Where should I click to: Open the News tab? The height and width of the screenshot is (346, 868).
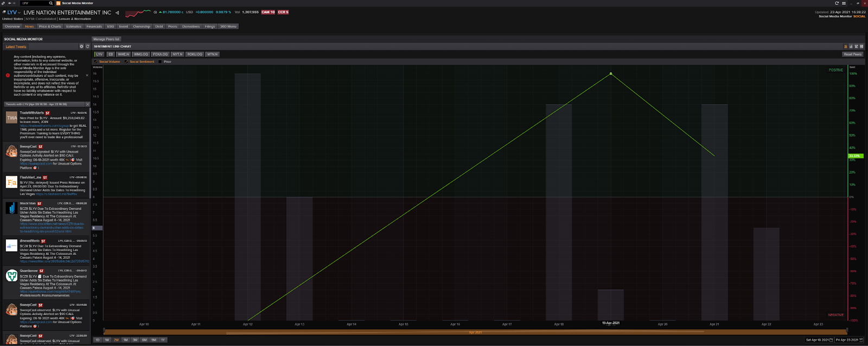(x=29, y=26)
